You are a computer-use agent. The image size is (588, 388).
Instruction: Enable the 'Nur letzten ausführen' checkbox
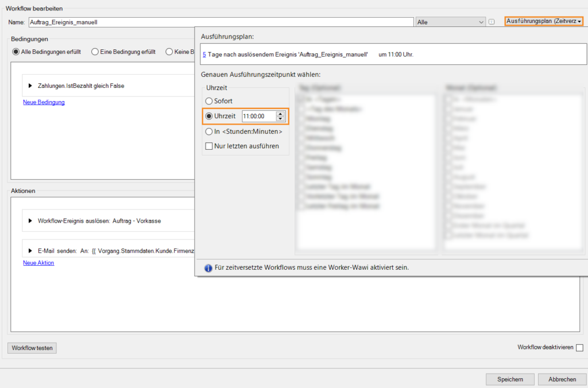point(209,146)
